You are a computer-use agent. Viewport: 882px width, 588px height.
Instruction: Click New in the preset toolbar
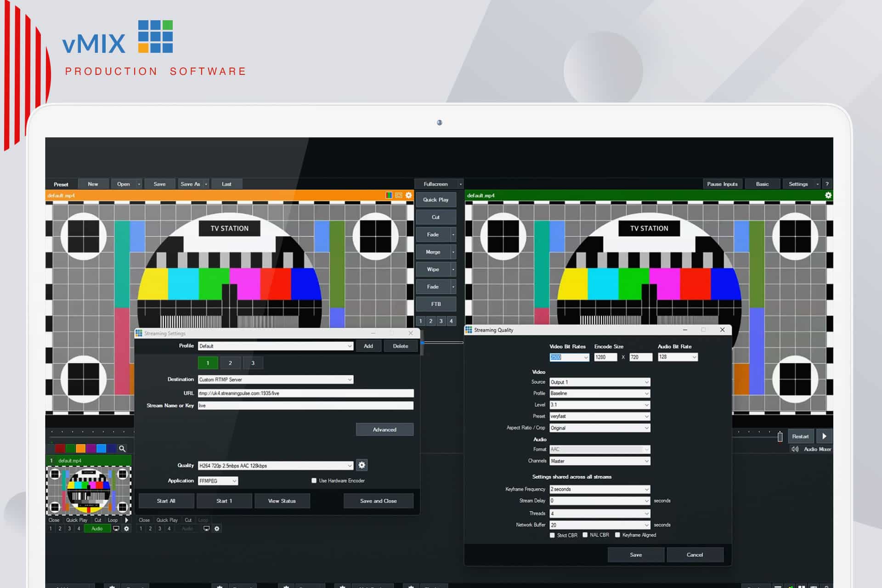93,184
